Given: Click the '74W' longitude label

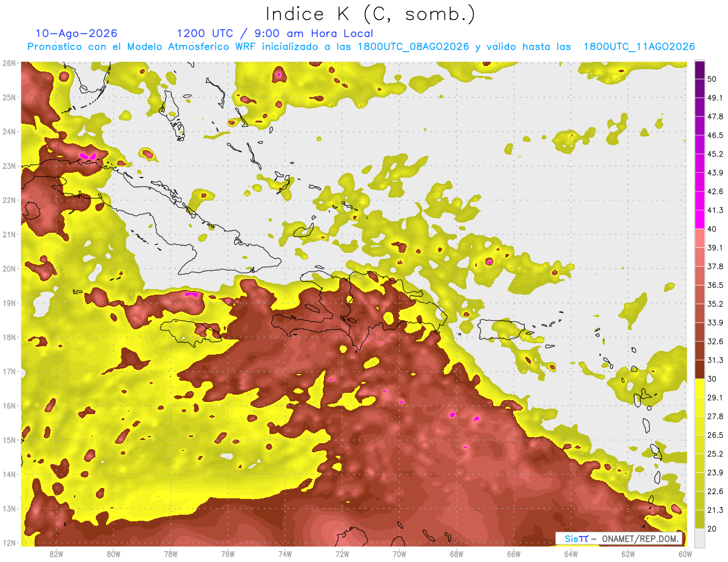Looking at the screenshot, I should click(285, 554).
